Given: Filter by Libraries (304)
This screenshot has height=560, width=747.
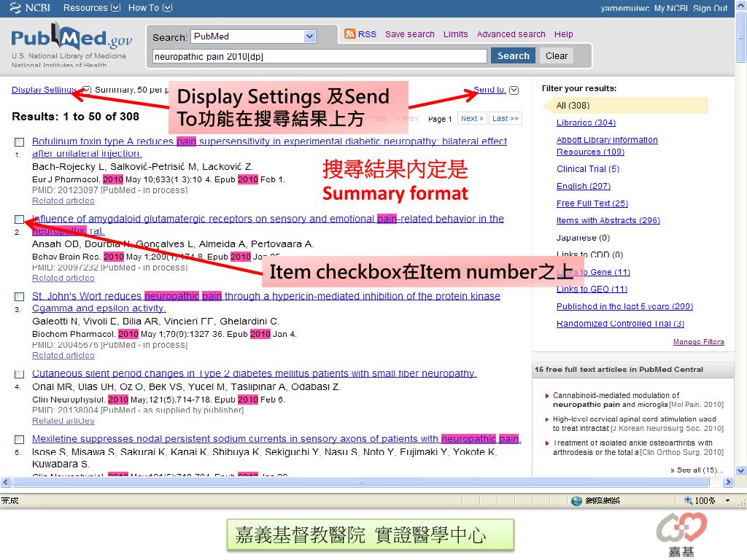Looking at the screenshot, I should tap(586, 122).
